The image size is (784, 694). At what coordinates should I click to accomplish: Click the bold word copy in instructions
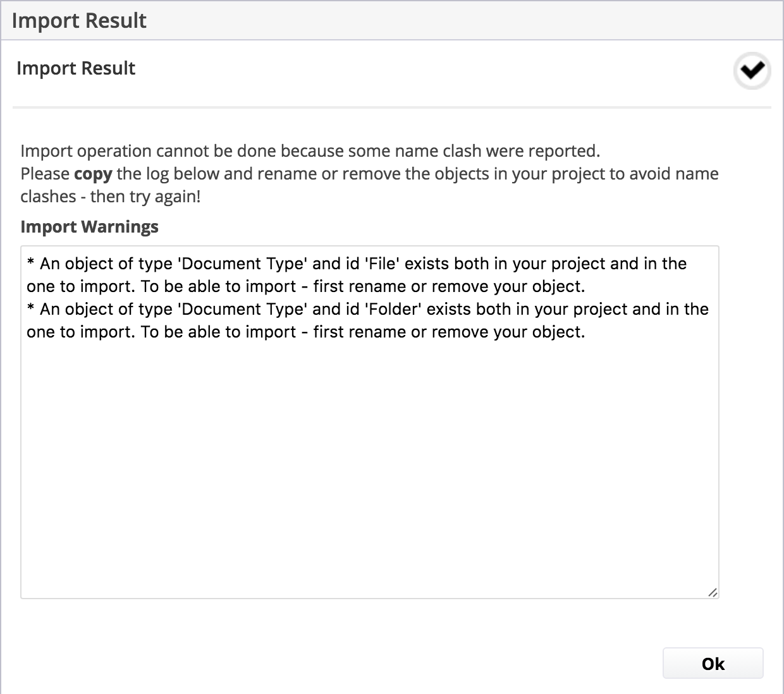(x=93, y=174)
